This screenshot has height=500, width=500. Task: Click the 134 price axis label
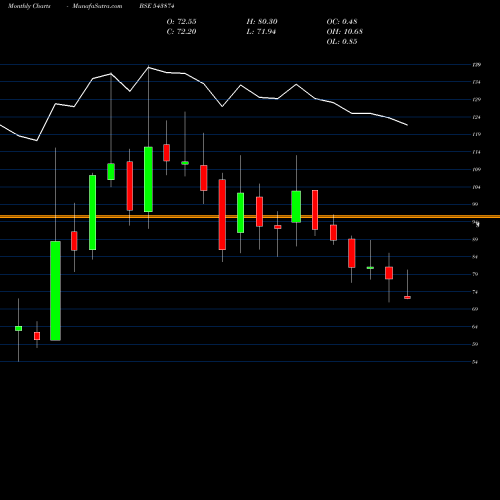(x=476, y=82)
